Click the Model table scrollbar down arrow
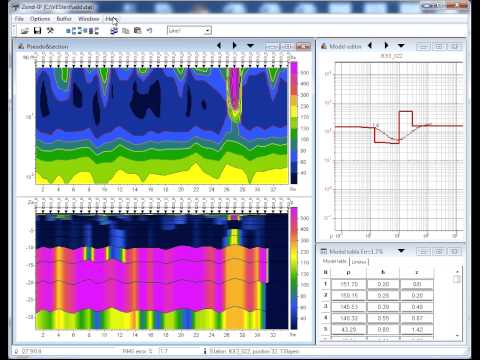480x360 pixels. coord(457,336)
